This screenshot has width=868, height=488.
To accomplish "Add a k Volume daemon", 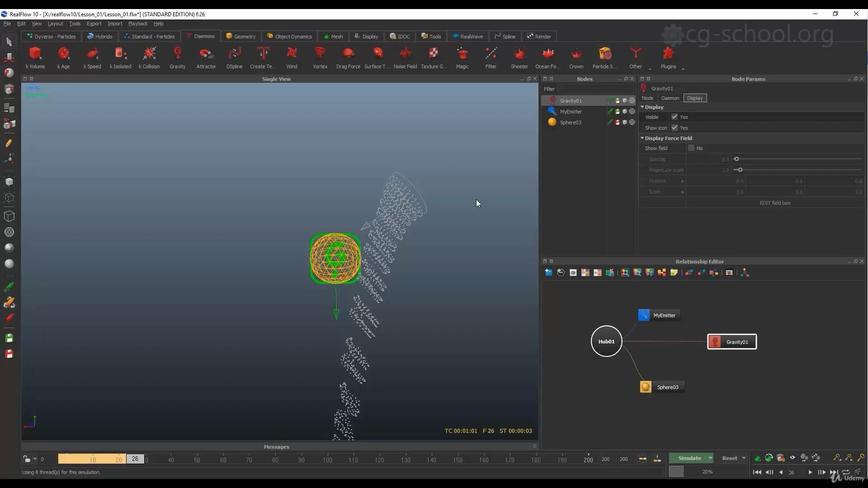I will pos(35,57).
